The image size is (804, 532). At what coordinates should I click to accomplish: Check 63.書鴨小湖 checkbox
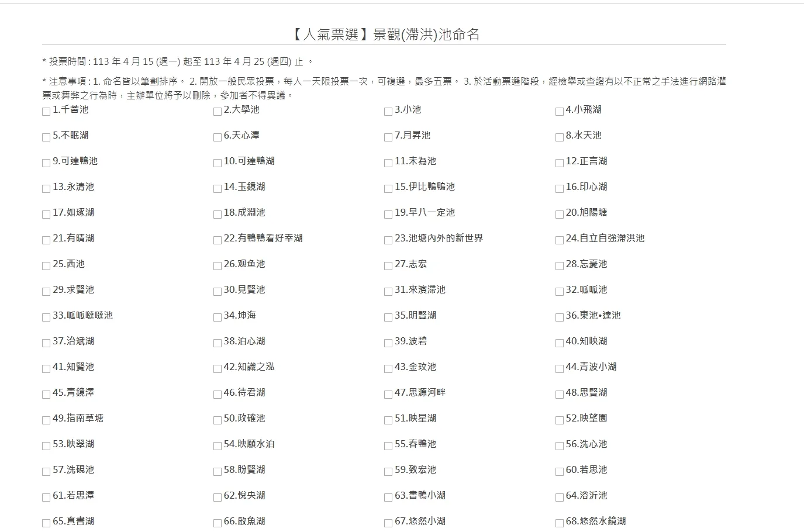(x=388, y=498)
